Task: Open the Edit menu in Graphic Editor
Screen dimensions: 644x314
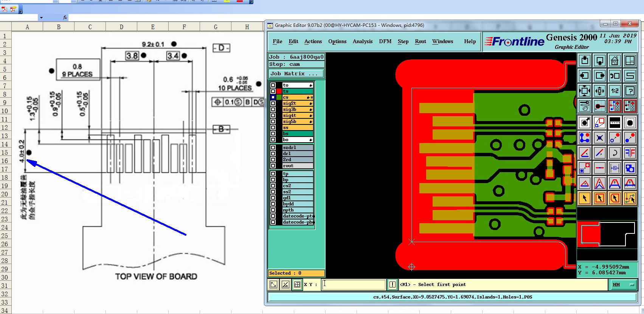Action: pyautogui.click(x=293, y=41)
